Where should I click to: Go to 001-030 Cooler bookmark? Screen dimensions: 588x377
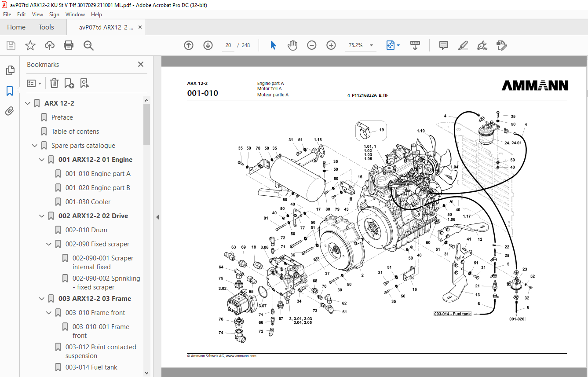pyautogui.click(x=88, y=202)
